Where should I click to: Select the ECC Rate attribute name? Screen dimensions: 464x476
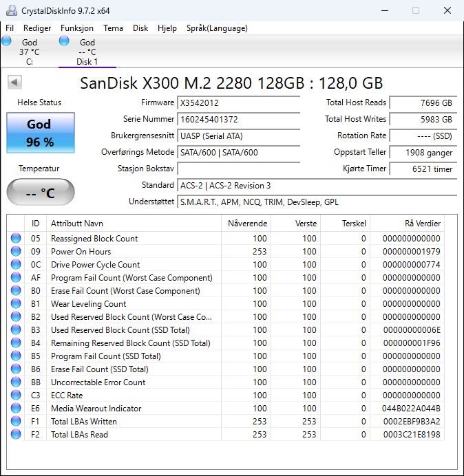(67, 396)
